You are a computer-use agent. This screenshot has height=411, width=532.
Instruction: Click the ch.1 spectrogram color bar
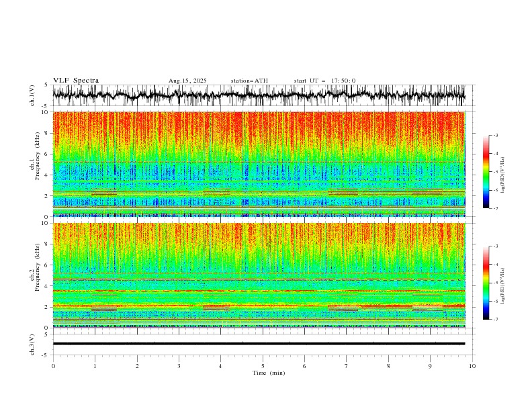tap(486, 172)
